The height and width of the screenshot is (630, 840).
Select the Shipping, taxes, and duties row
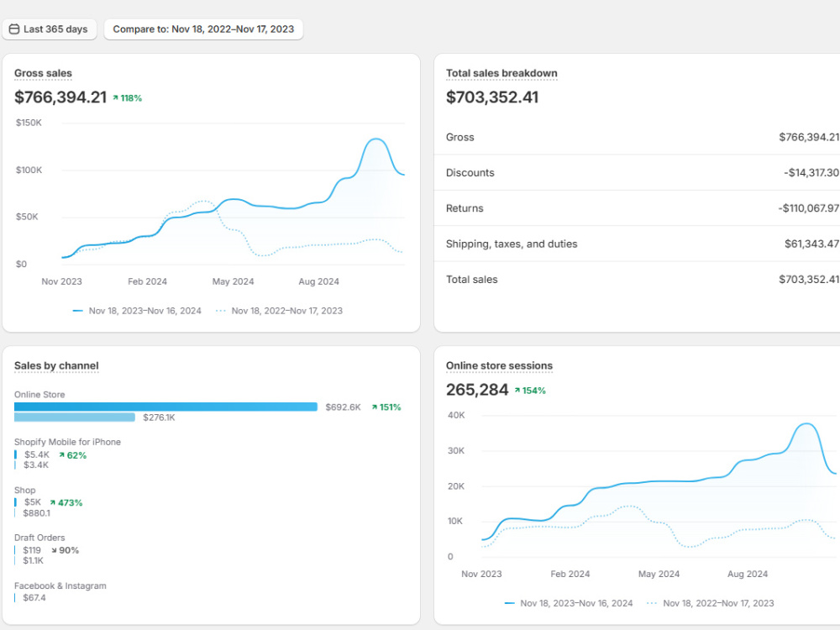coord(637,244)
